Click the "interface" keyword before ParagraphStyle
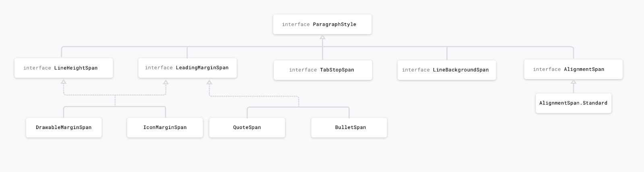Screen dimensions: 644x172 click(296, 25)
